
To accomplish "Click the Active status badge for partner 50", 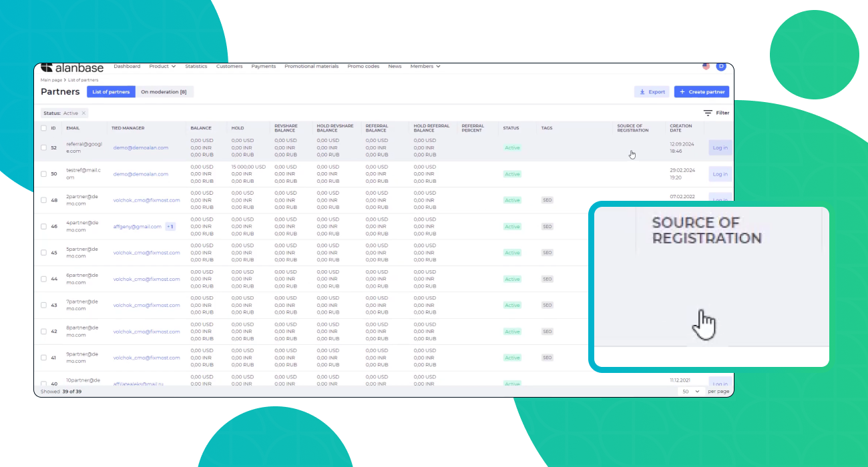I will click(x=512, y=174).
